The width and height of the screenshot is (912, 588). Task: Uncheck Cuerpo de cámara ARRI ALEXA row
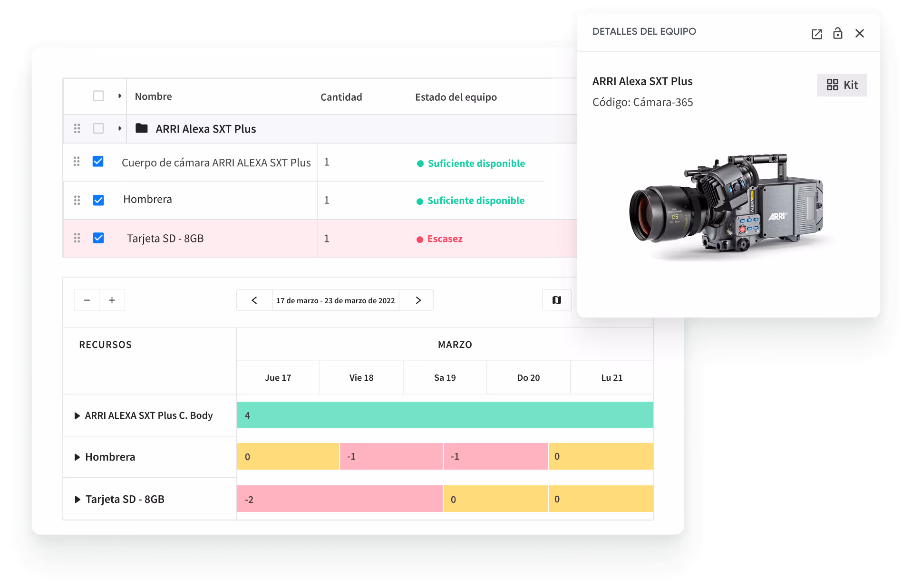coord(98,162)
